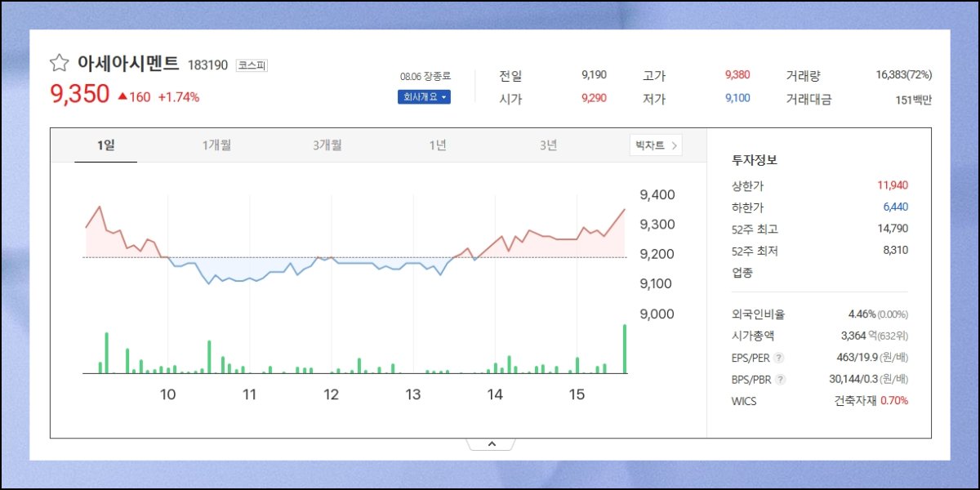
Task: Click the 고가 value 9,380
Action: [737, 75]
